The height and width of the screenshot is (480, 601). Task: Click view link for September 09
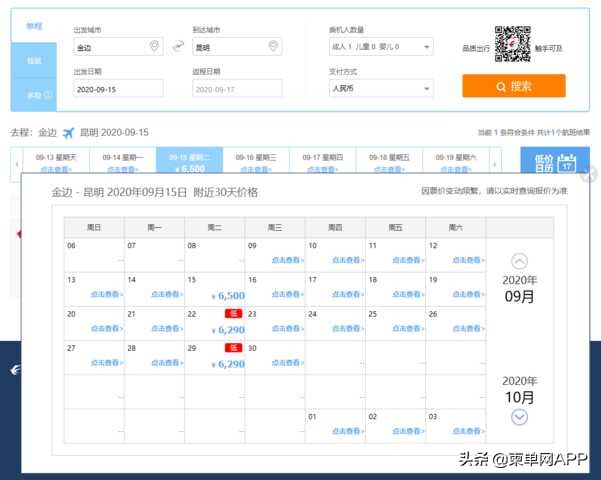(287, 260)
